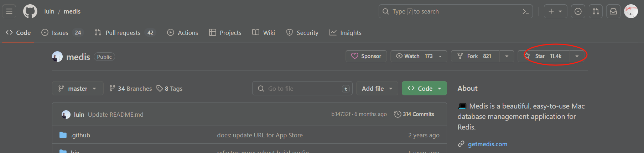Click the luin commit author avatar

[x=66, y=114]
